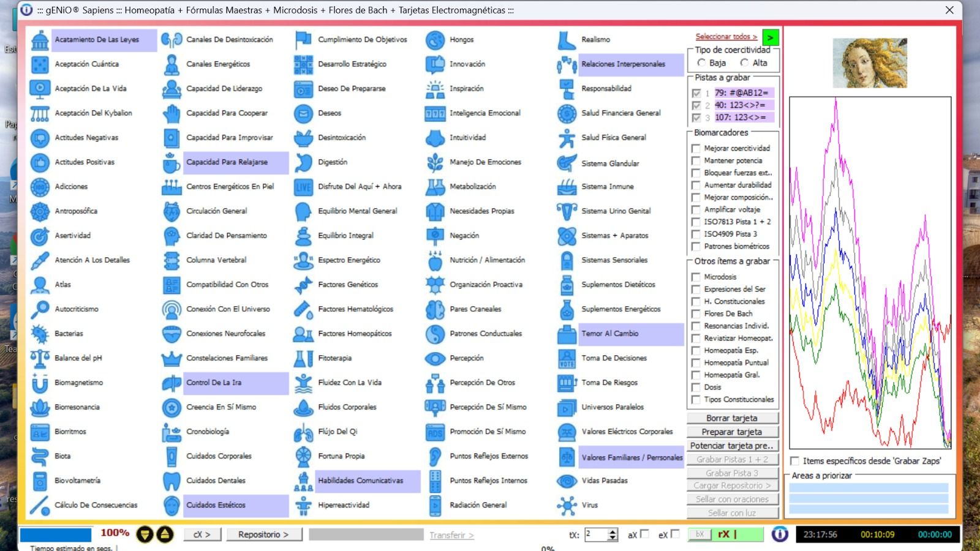
Task: Toggle the eX checkbox
Action: coord(675,534)
